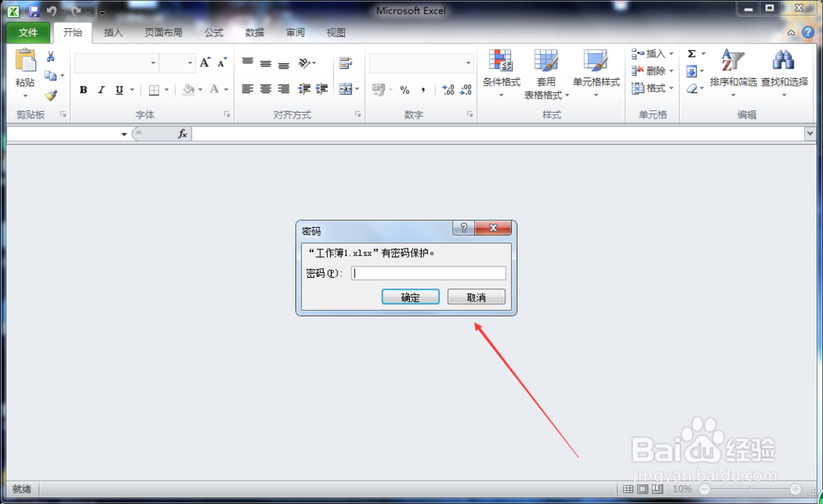Toggle the Wrap Text icon
The height and width of the screenshot is (504, 823).
[x=346, y=63]
